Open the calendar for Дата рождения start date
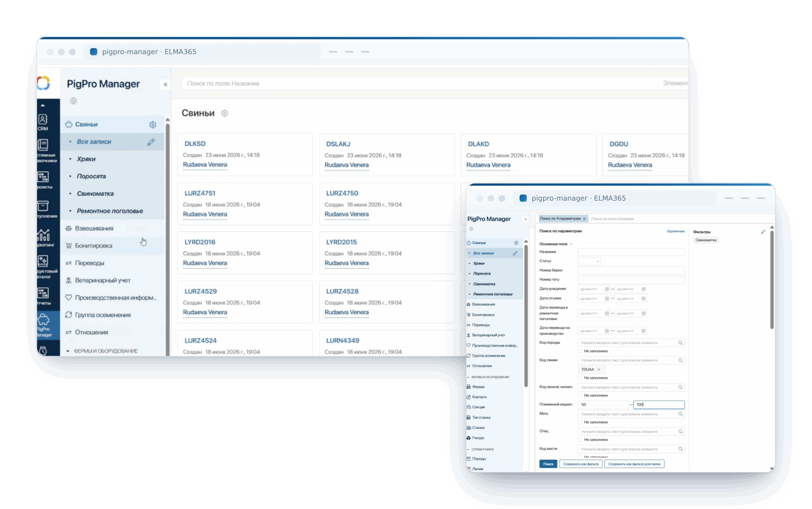This screenshot has width=812, height=509. coord(607,289)
